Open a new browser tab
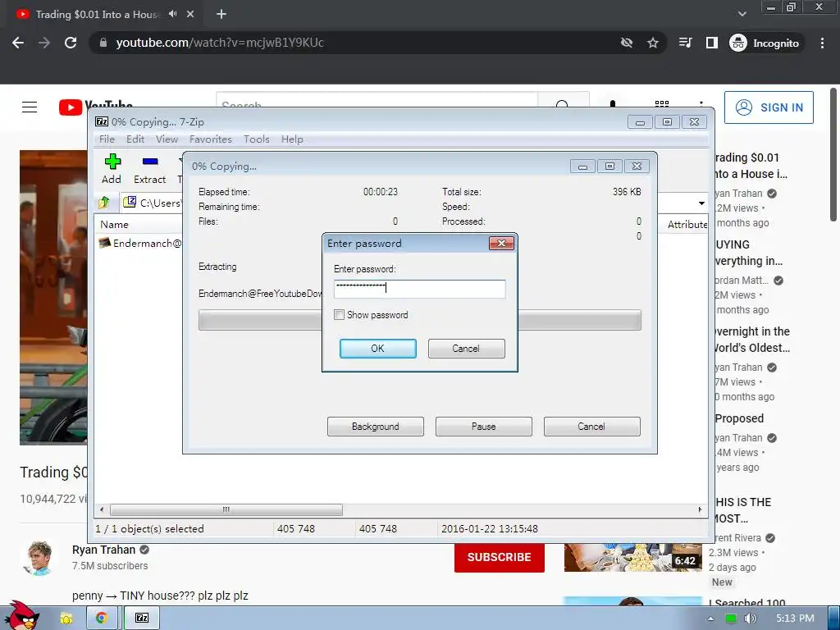840x630 pixels. pyautogui.click(x=221, y=15)
